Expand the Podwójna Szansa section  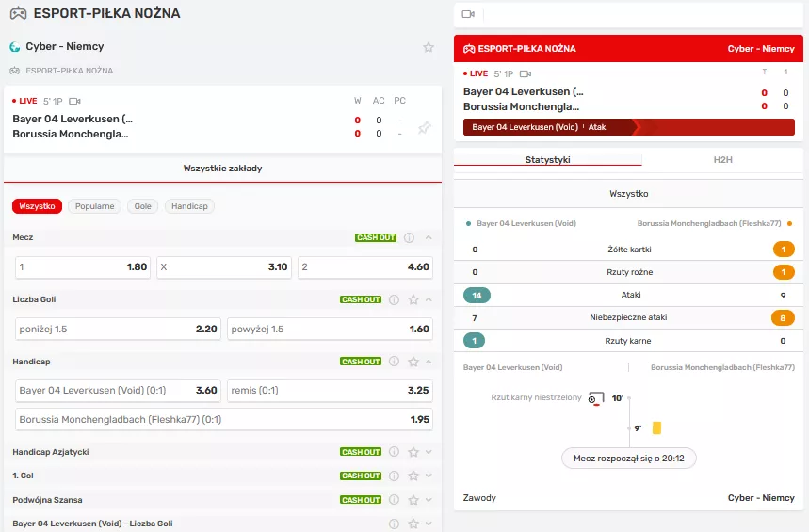point(429,499)
